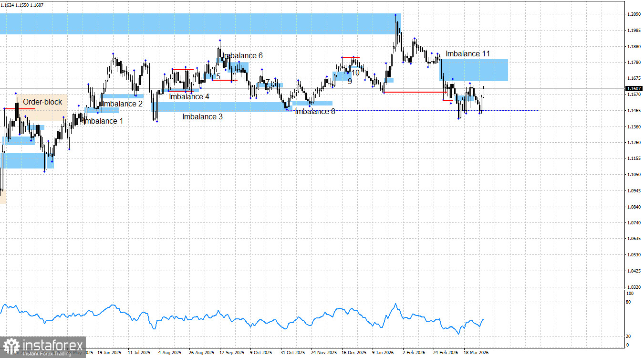Click the red resistance line above Imbalance 10
The height and width of the screenshot is (358, 644).
pyautogui.click(x=351, y=57)
